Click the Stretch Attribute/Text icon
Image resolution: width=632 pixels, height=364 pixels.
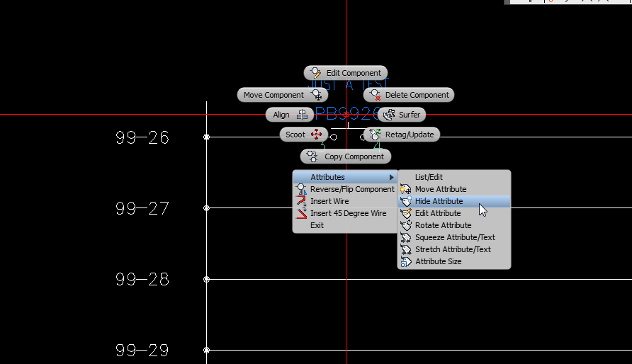tap(406, 250)
